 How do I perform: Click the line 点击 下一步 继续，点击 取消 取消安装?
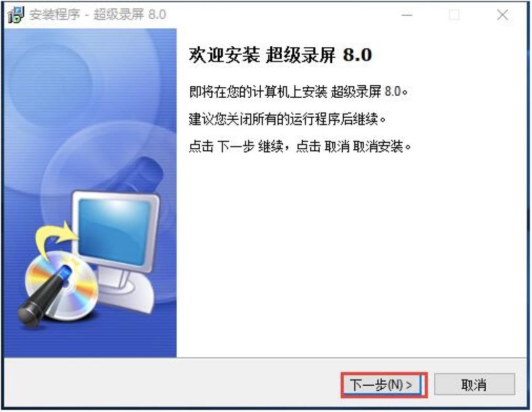click(300, 147)
